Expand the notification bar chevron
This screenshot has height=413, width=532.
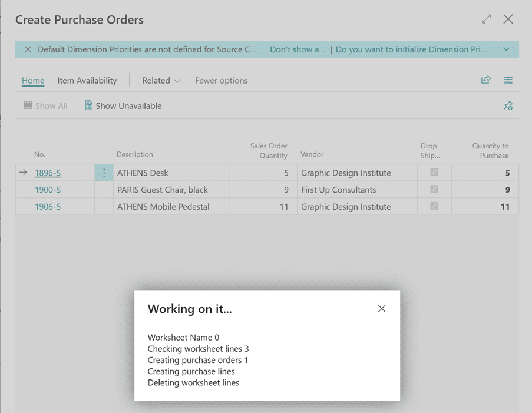[506, 49]
